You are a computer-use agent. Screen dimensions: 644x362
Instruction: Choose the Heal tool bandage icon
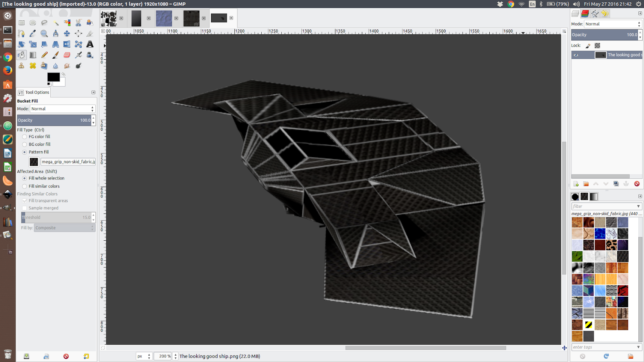pyautogui.click(x=33, y=66)
